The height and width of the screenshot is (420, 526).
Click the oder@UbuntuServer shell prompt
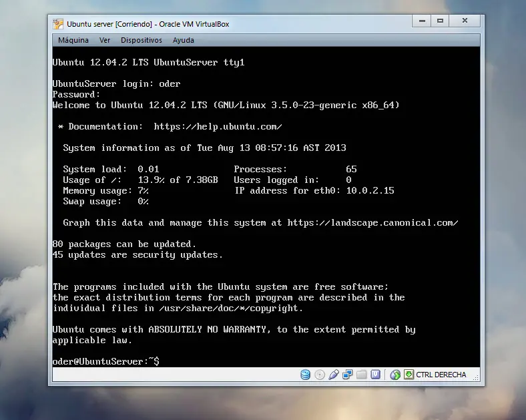(x=106, y=361)
